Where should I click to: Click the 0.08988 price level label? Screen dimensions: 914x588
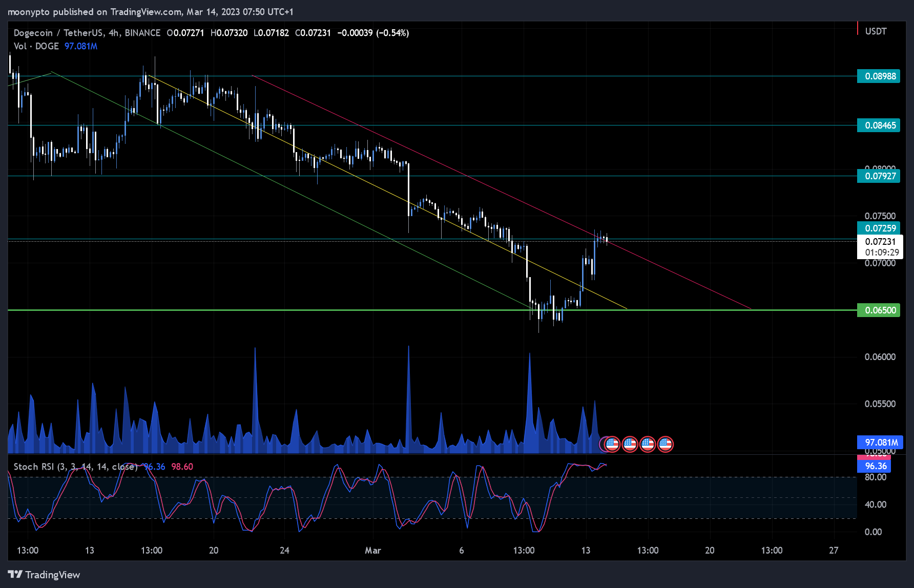pos(879,76)
